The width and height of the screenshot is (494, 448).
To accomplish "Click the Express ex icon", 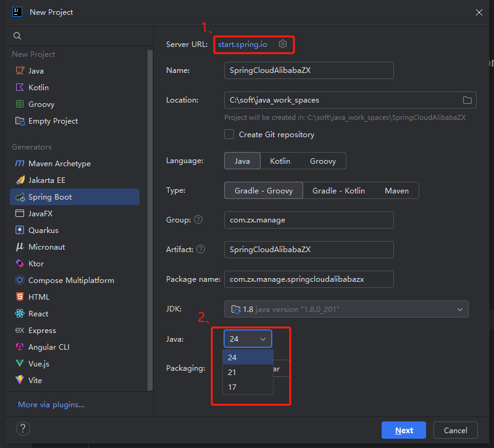I will point(20,330).
